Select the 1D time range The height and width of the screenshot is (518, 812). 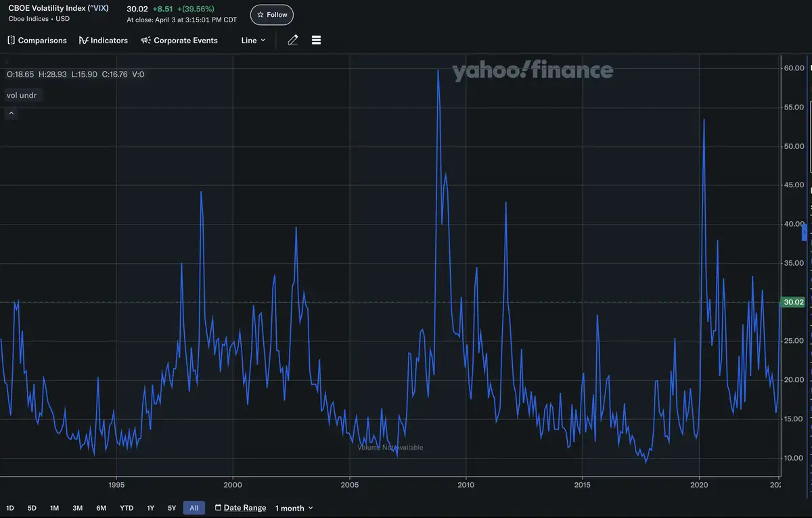(x=10, y=508)
